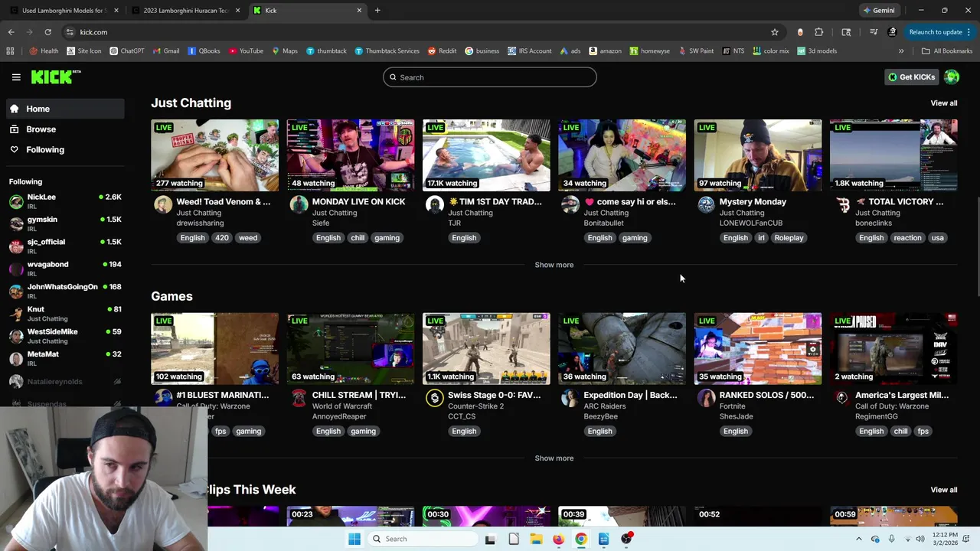Switch to 2023 Lamborghini Huracan tab

pos(185,11)
